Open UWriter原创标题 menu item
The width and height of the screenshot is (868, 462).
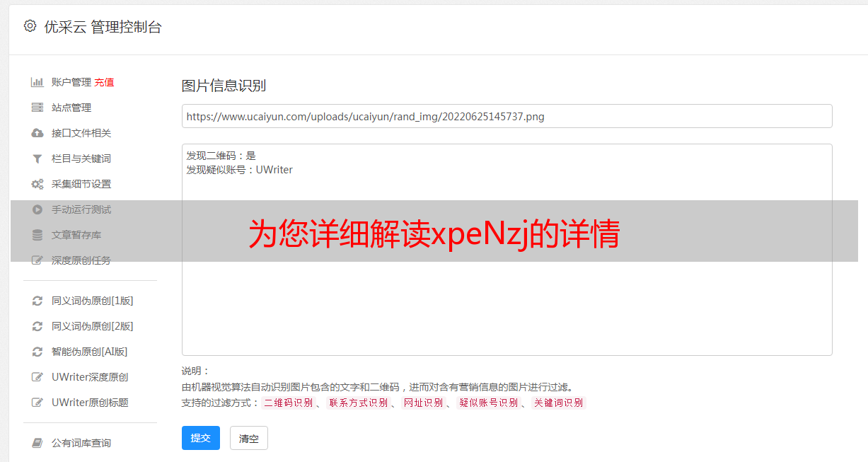90,403
